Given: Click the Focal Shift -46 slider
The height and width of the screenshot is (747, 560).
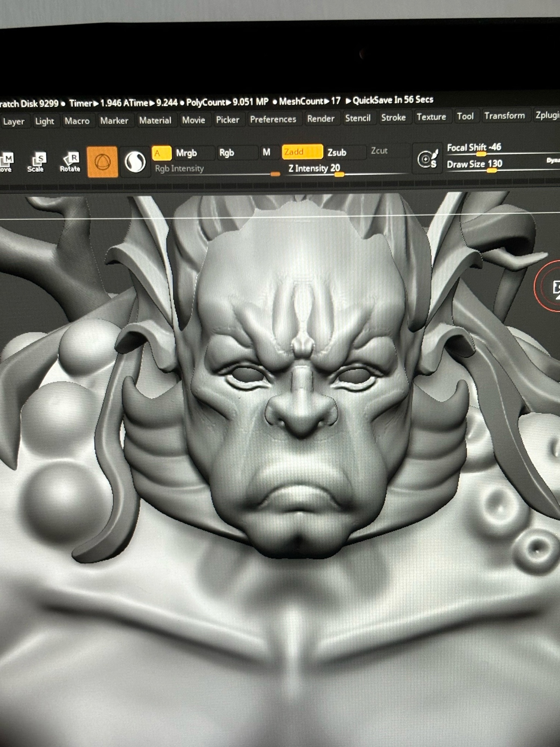Looking at the screenshot, I should point(503,148).
